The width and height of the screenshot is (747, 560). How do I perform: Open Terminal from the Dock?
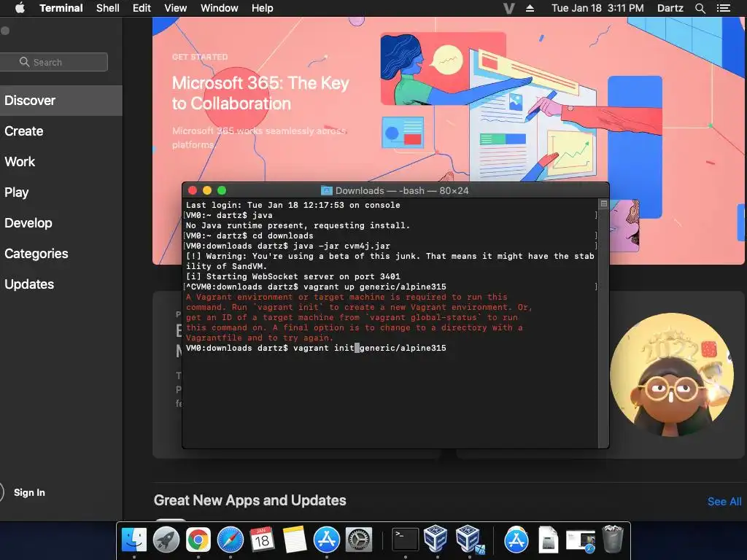click(x=406, y=540)
